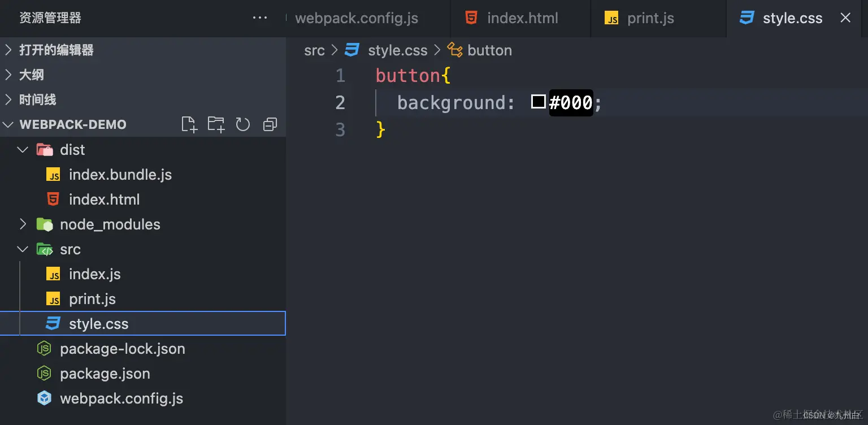Refresh the explorer with the refresh icon
The image size is (868, 425).
243,124
